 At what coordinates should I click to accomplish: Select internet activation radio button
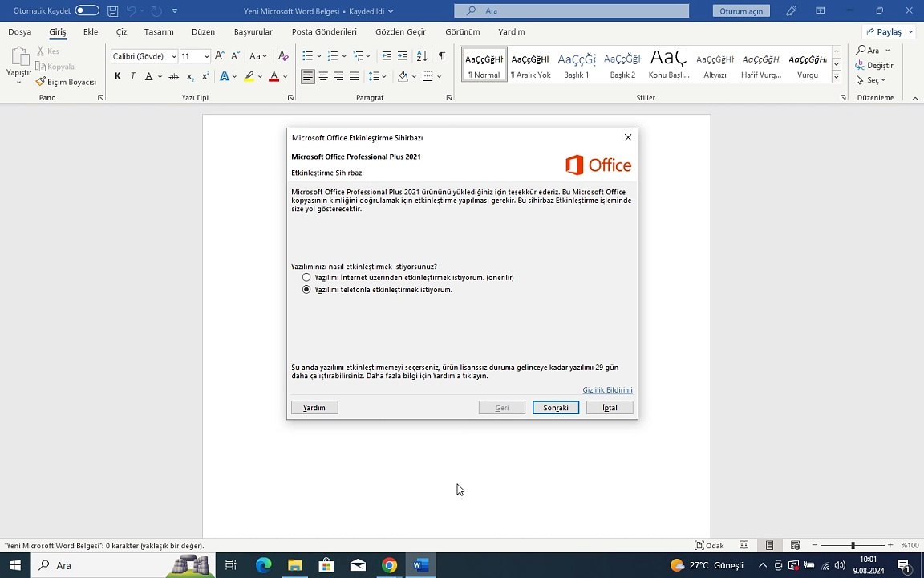click(306, 277)
